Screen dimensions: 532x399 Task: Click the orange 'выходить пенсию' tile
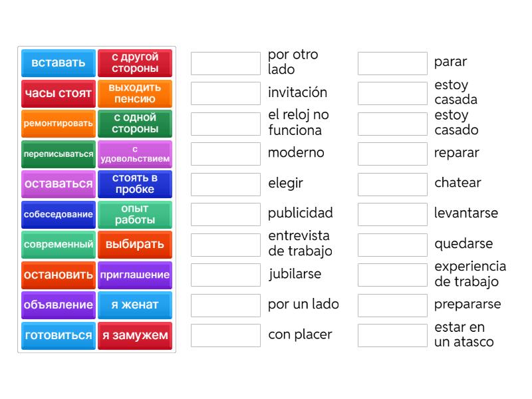135,94
